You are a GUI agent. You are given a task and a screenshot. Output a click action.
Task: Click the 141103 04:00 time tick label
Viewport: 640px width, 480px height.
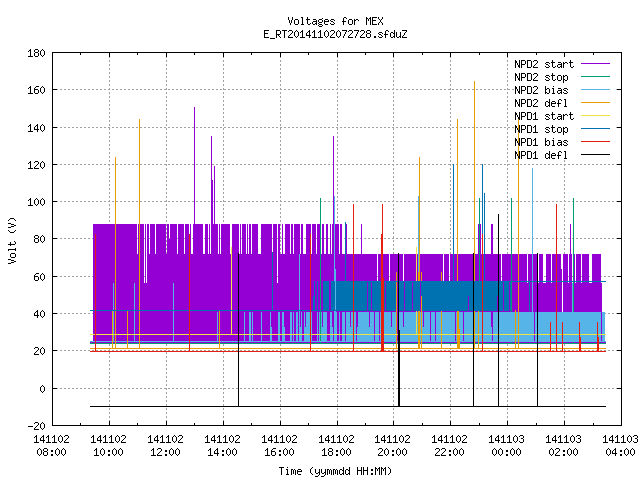coord(620,446)
